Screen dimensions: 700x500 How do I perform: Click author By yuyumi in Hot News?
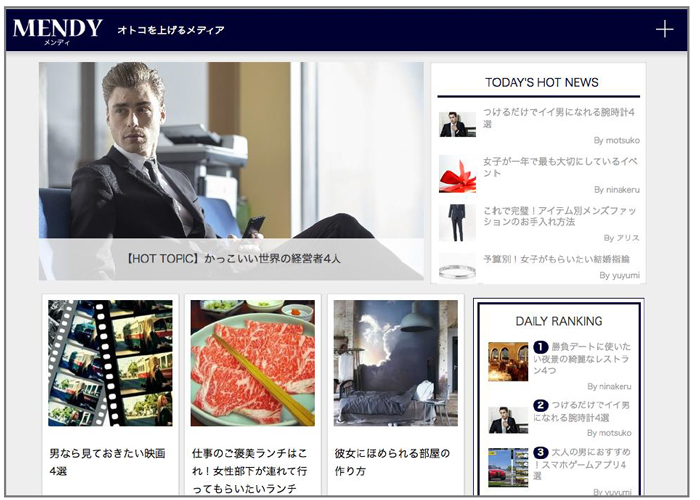(x=620, y=275)
